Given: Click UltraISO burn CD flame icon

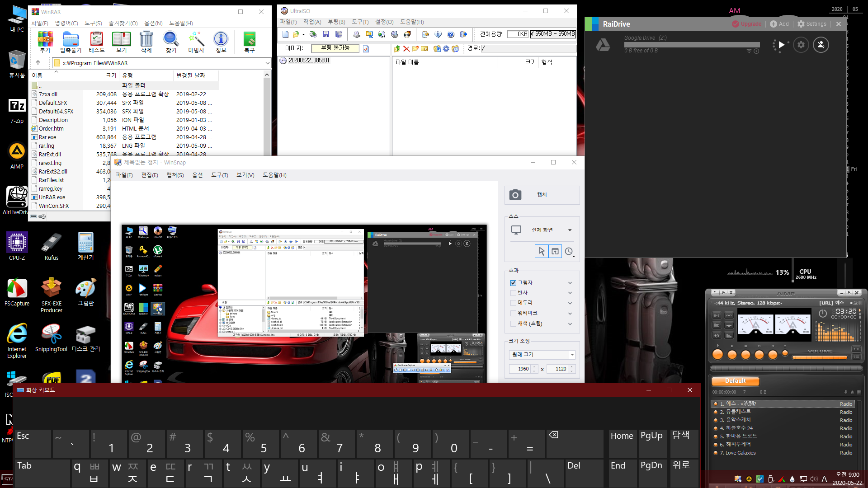Looking at the screenshot, I should pyautogui.click(x=407, y=34).
